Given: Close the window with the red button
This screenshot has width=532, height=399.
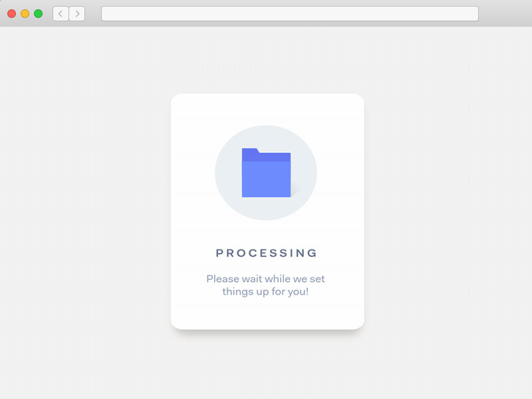Looking at the screenshot, I should tap(11, 14).
